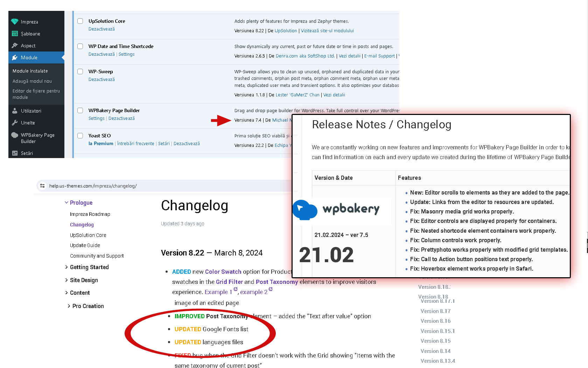Jump to Version 8.17 in version list
The image size is (588, 368).
coord(435,311)
